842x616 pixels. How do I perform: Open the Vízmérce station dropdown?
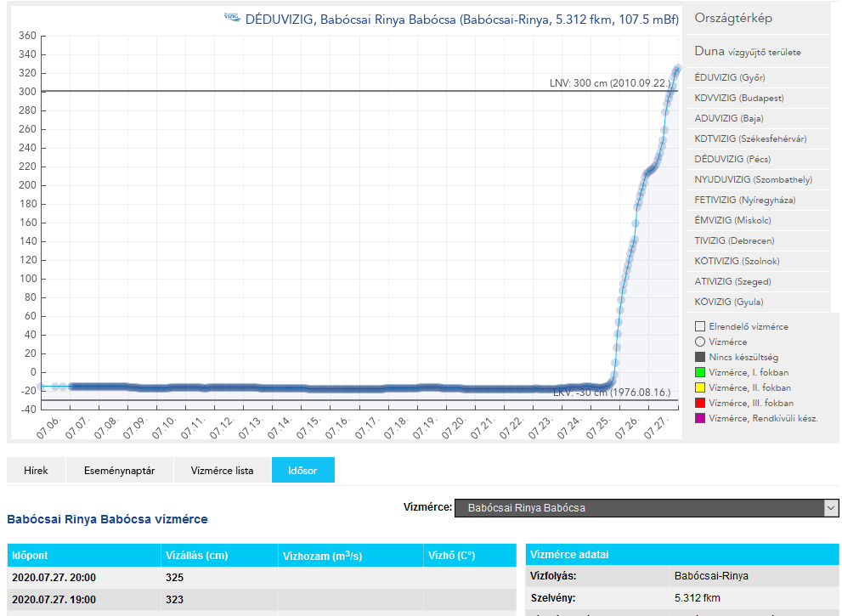646,508
